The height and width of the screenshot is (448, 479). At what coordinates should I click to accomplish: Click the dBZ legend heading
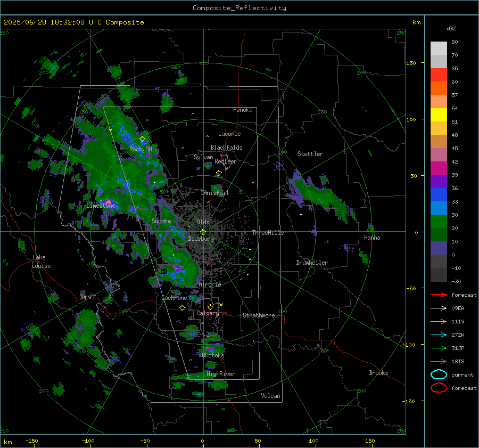click(451, 28)
